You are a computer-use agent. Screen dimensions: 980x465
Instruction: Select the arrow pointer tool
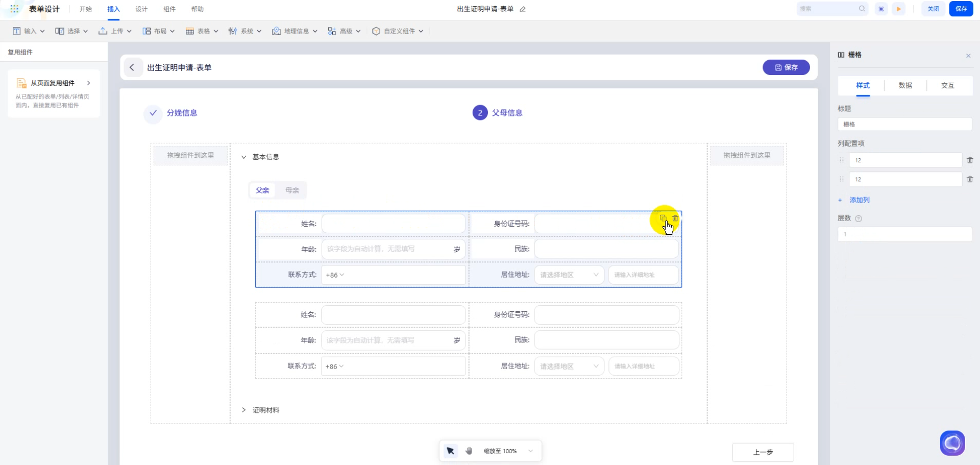tap(450, 451)
